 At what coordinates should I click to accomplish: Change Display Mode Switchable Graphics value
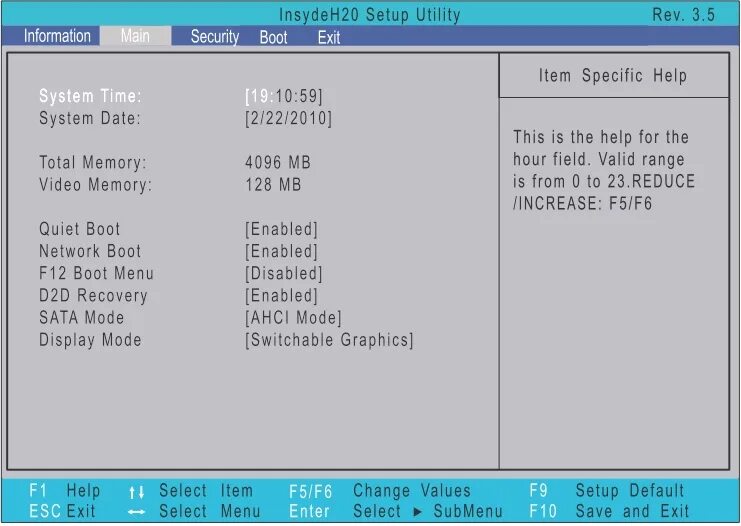tap(329, 340)
